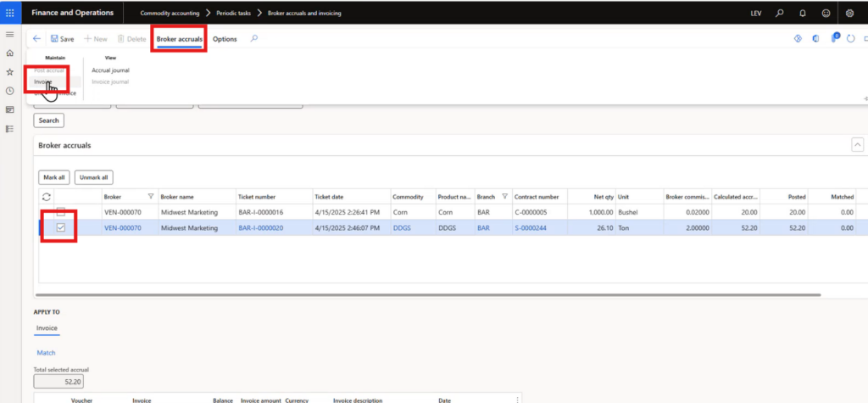The height and width of the screenshot is (403, 868).
Task: Open the Branch column filter icon
Action: tap(504, 196)
